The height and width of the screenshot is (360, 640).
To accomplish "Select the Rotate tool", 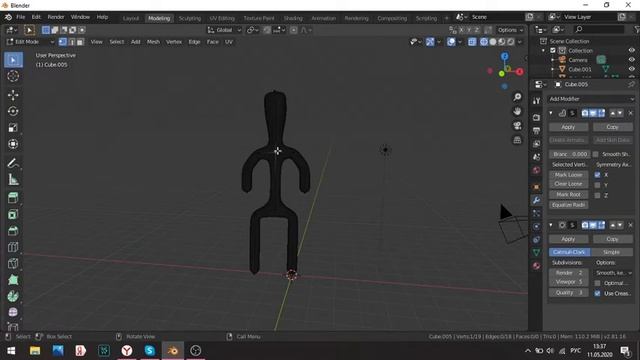I will pos(13,111).
